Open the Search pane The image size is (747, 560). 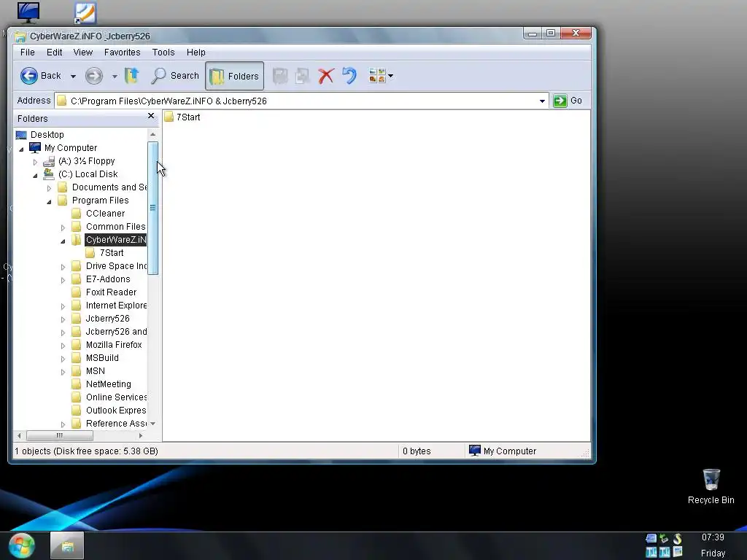coord(175,76)
